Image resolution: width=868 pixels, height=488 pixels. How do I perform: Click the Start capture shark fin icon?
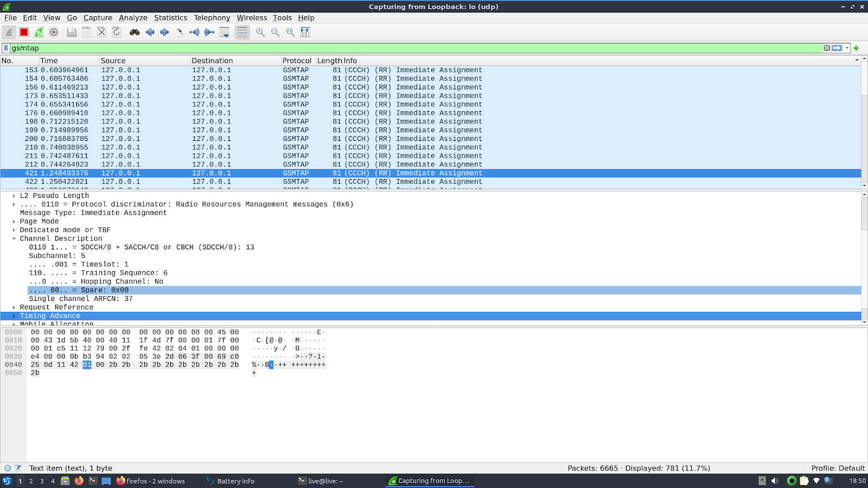(x=9, y=33)
